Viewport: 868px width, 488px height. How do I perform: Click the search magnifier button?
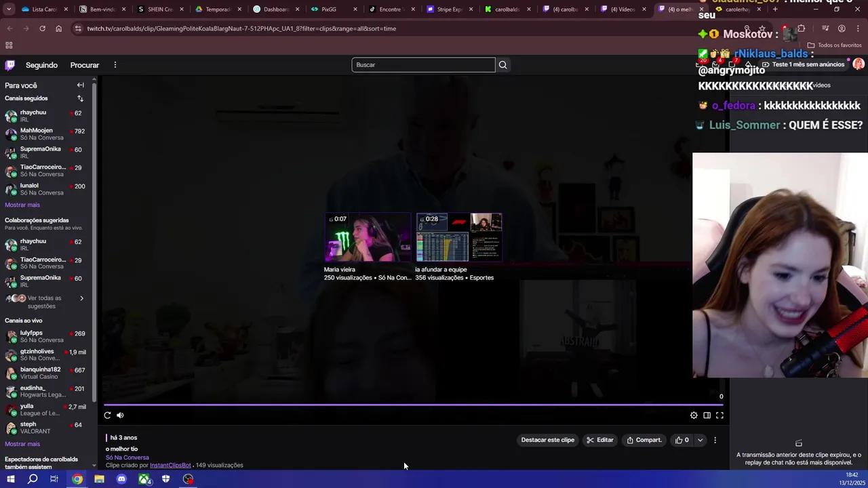coord(502,65)
